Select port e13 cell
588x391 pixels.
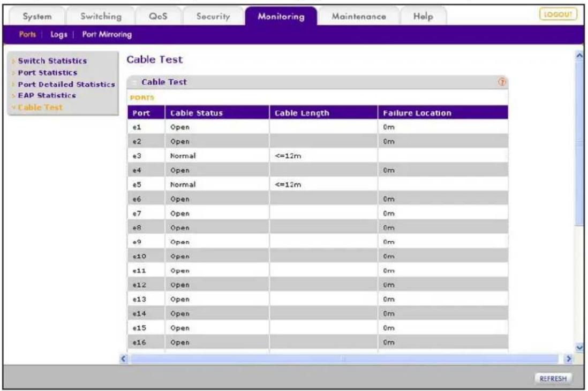click(146, 299)
